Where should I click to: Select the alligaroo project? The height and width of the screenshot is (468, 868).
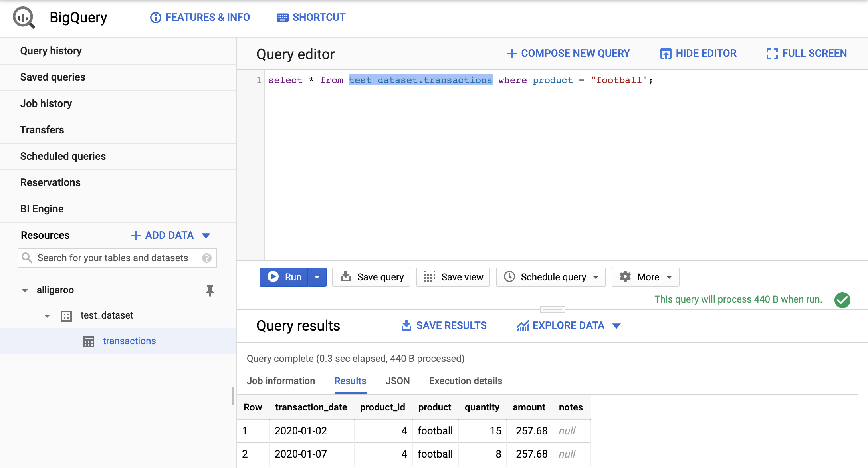click(x=55, y=290)
